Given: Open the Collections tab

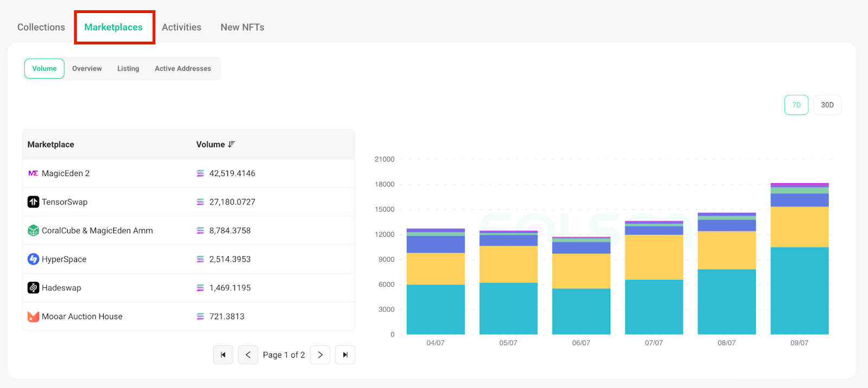Looking at the screenshot, I should [41, 27].
